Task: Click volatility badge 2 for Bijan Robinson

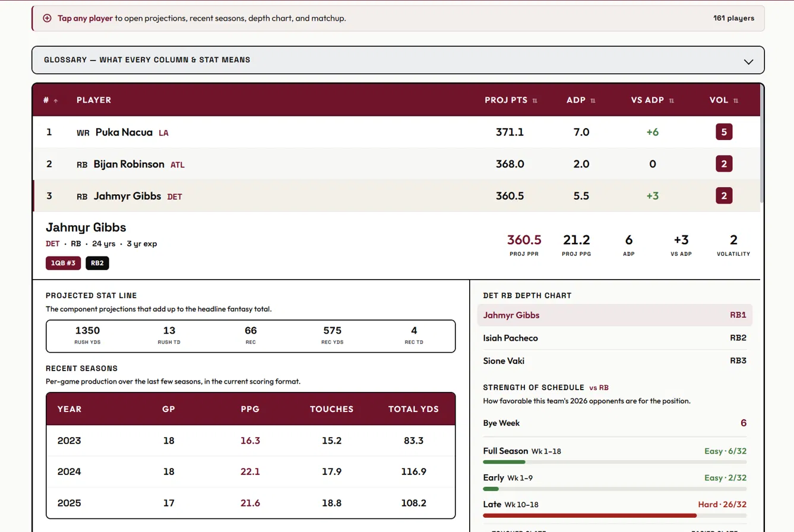Action: pos(724,164)
